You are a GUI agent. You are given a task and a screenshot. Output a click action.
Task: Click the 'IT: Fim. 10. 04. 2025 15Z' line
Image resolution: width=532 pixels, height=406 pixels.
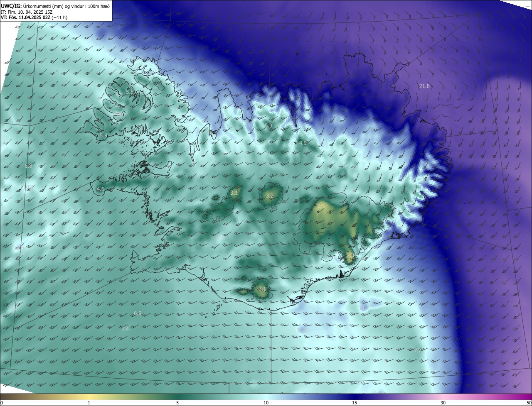pos(26,12)
